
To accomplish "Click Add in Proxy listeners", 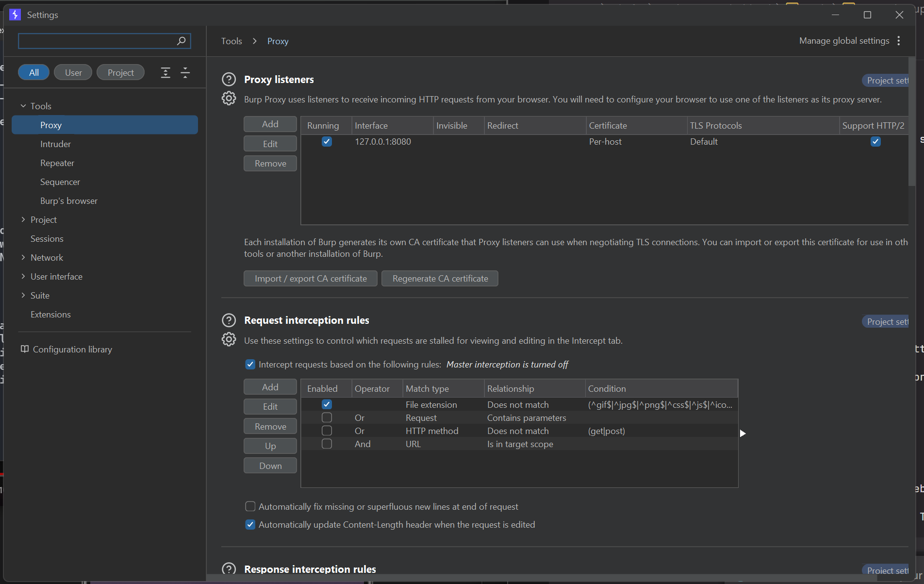I will pos(270,124).
